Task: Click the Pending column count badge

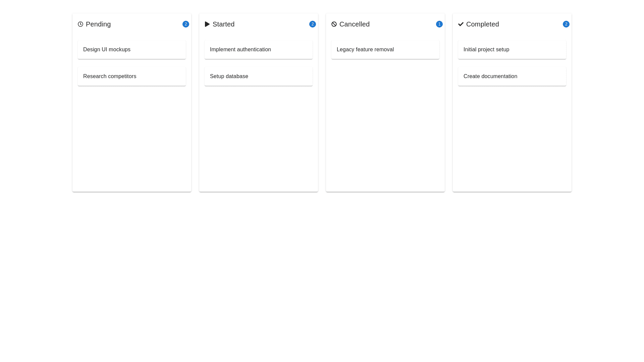Action: (x=186, y=24)
